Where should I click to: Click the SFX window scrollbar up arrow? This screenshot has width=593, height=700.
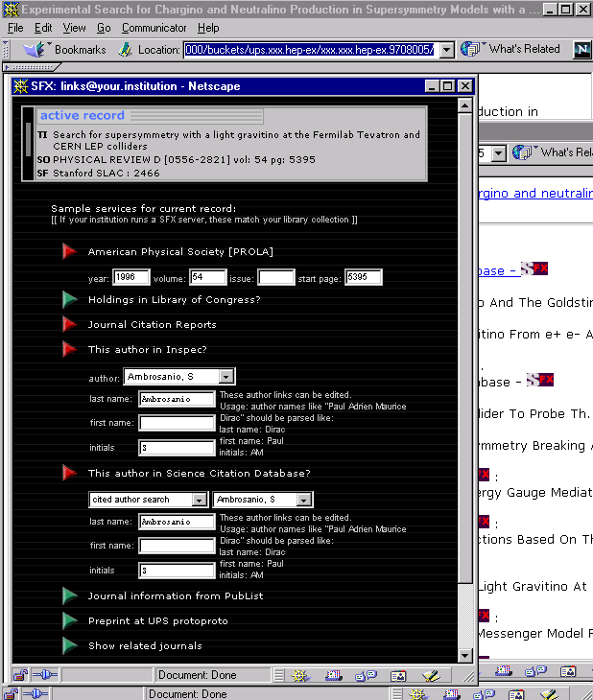click(x=464, y=105)
